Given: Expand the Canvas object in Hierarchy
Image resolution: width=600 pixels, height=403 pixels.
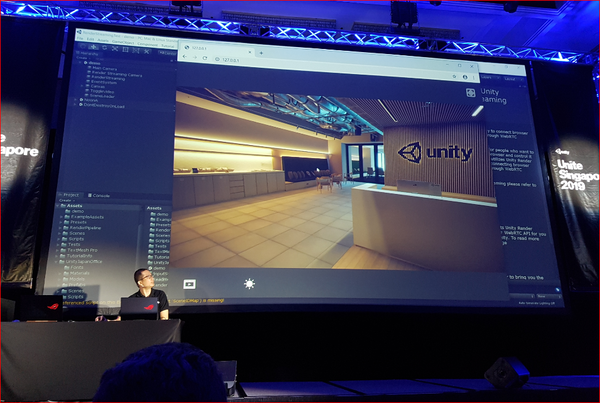Looking at the screenshot, I should pos(82,86).
